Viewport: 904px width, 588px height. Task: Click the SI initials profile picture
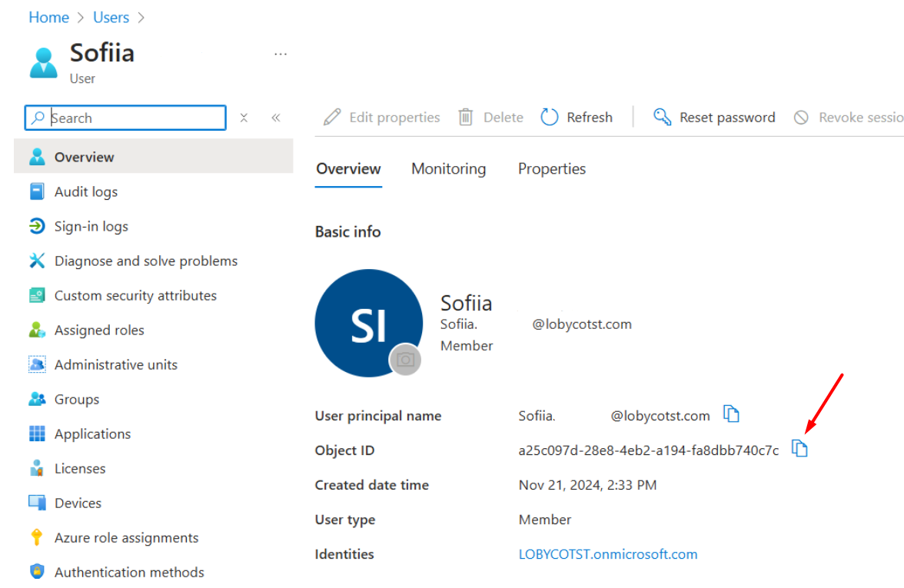tap(369, 324)
